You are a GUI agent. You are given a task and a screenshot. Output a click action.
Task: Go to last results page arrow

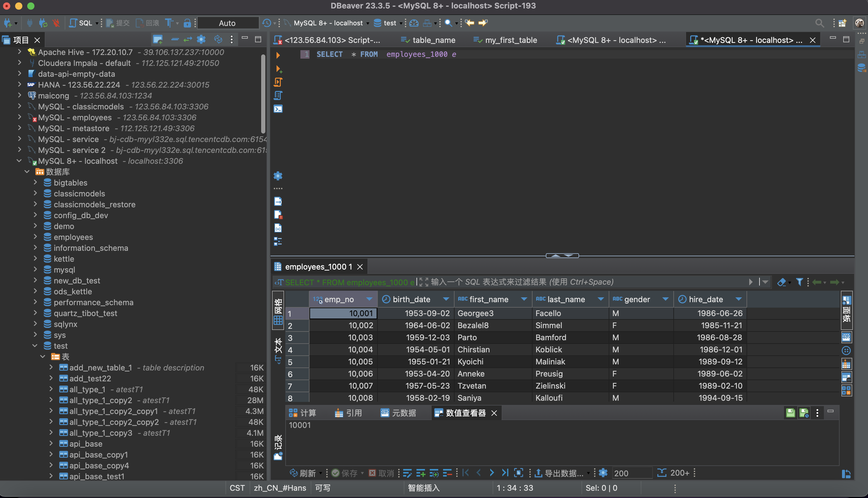[x=505, y=473]
